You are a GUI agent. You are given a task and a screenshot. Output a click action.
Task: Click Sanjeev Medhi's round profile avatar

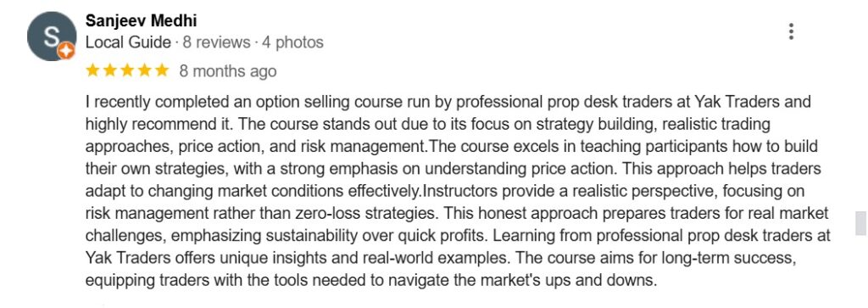point(51,36)
